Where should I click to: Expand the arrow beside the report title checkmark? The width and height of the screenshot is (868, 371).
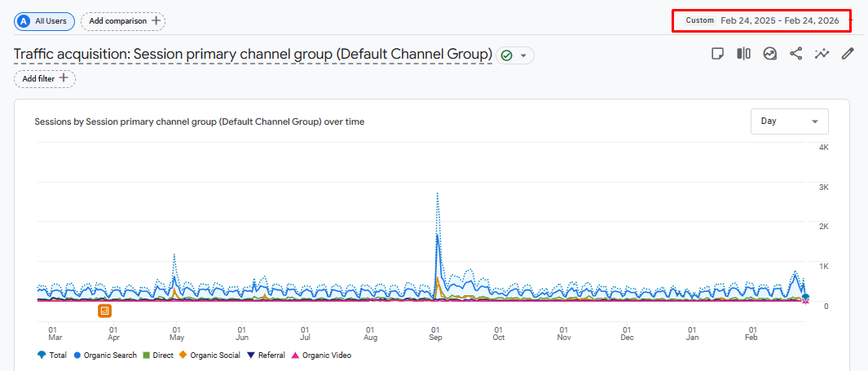point(523,55)
